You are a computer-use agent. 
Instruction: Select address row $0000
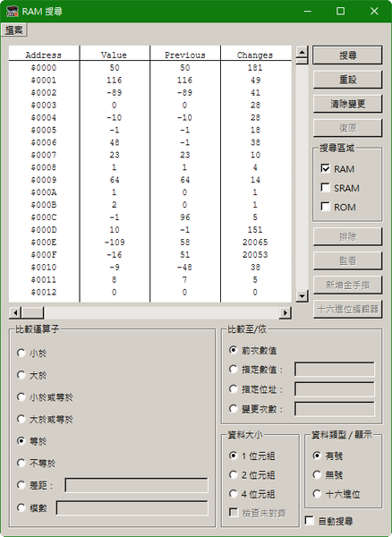click(x=150, y=67)
